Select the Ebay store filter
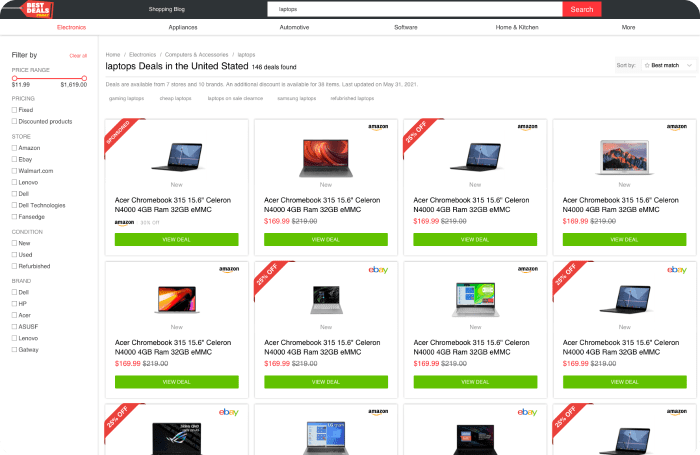Image resolution: width=700 pixels, height=455 pixels. (14, 159)
